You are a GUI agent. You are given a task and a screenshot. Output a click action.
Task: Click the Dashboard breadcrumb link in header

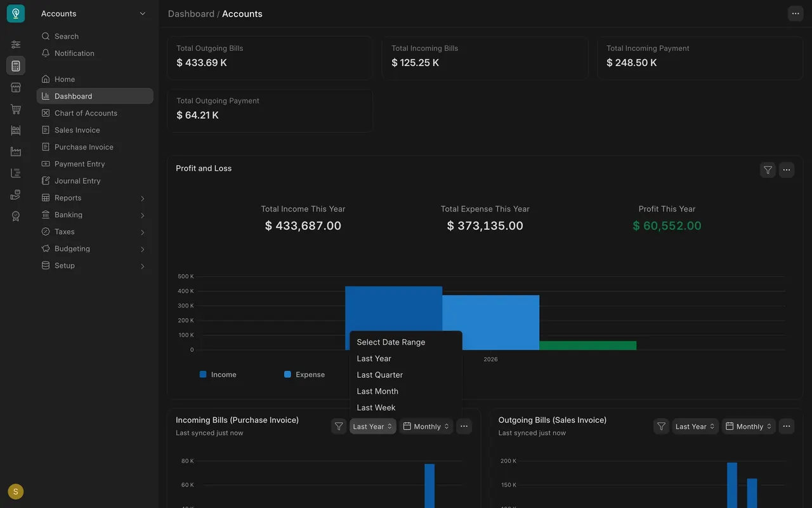tap(191, 13)
